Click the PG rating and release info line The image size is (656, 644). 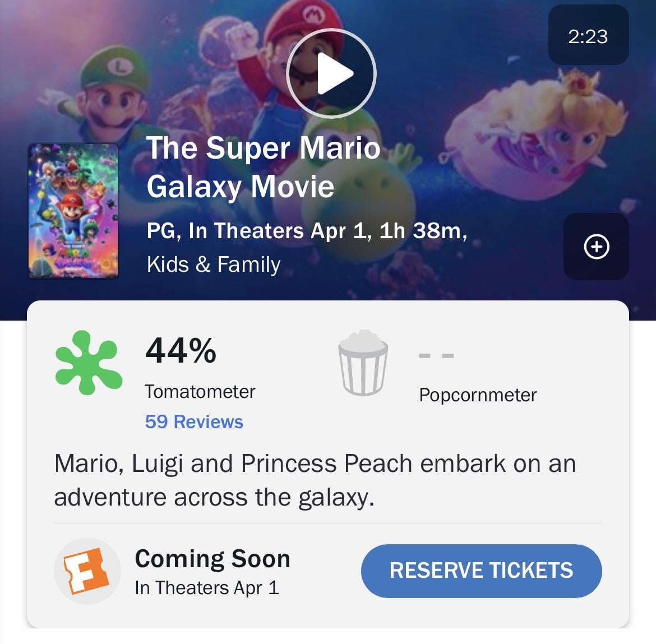307,230
